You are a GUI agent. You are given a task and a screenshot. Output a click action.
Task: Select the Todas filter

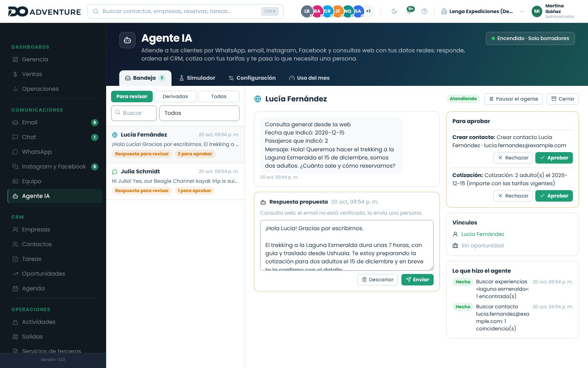pos(219,96)
